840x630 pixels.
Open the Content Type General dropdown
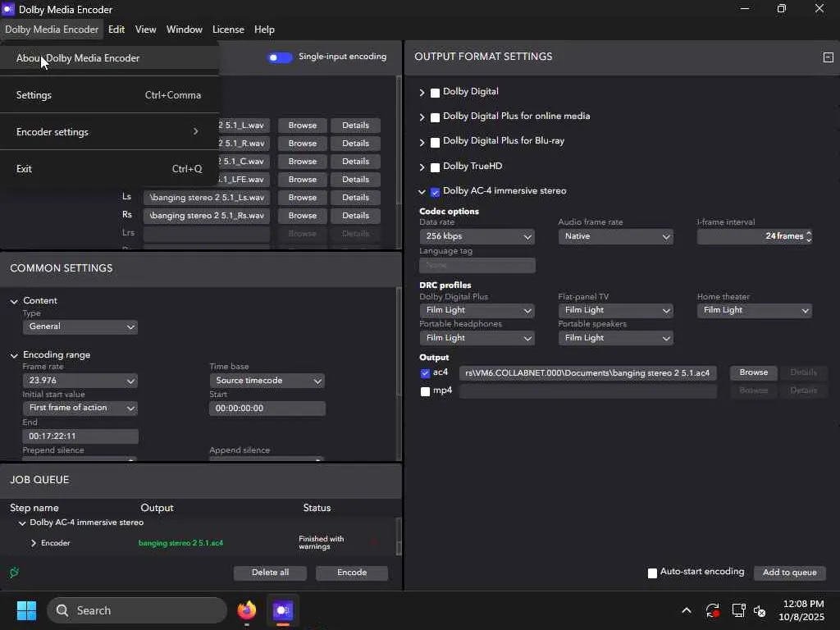(80, 326)
